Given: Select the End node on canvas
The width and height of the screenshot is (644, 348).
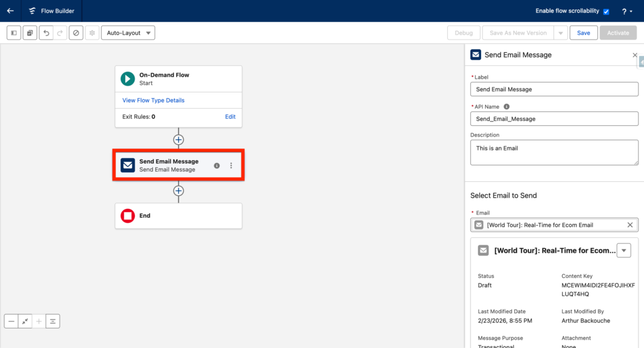Looking at the screenshot, I should pos(179,216).
